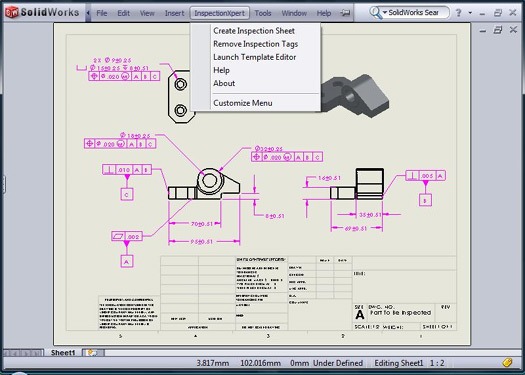Restore down the inner drawing window

tap(498, 30)
